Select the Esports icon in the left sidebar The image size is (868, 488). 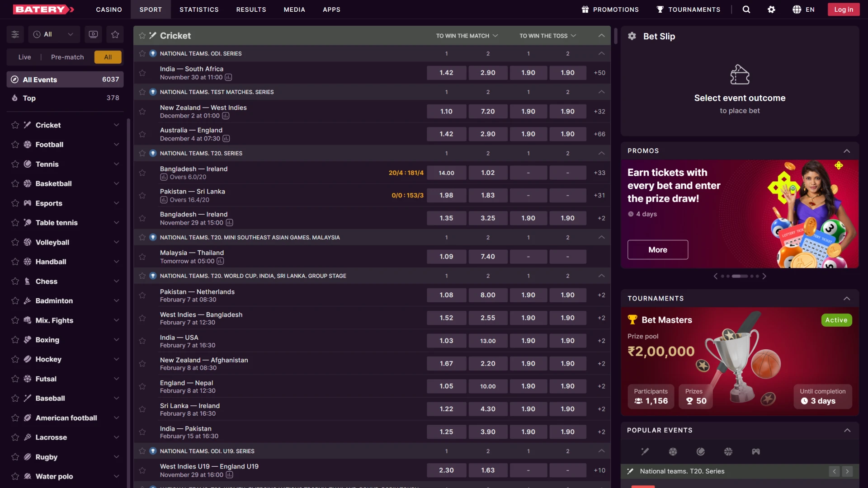28,203
